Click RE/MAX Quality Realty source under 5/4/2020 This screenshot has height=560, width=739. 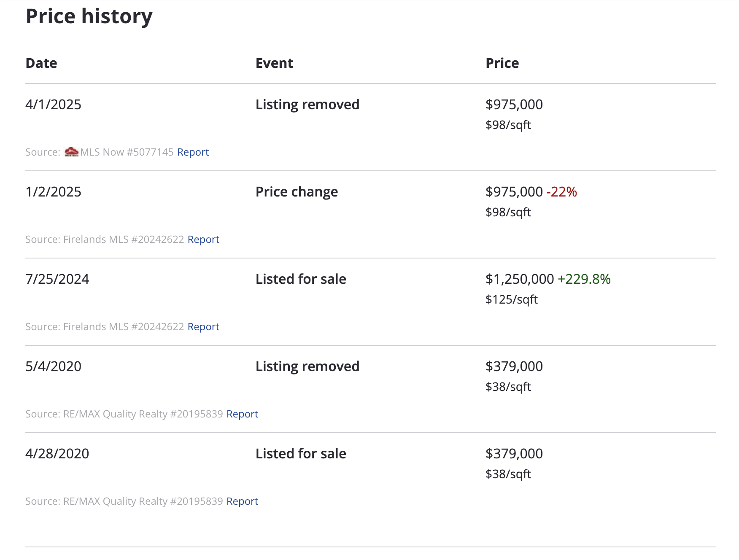tap(143, 414)
